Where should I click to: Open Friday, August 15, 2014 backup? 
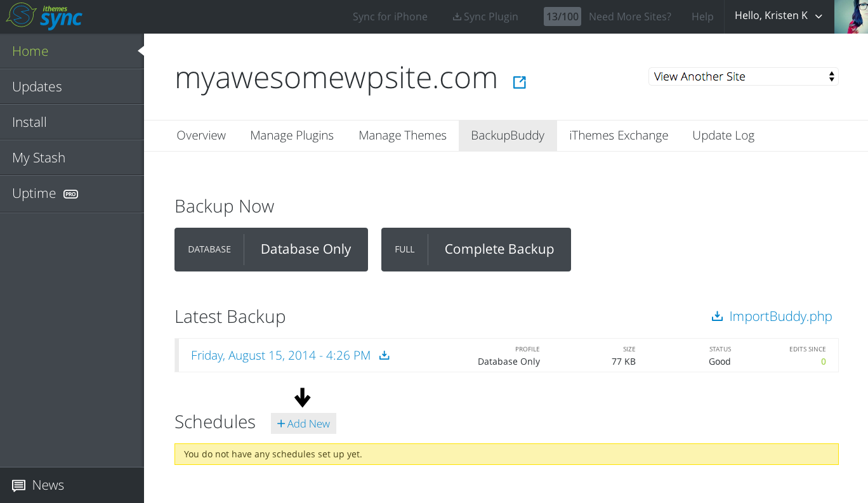pyautogui.click(x=280, y=355)
